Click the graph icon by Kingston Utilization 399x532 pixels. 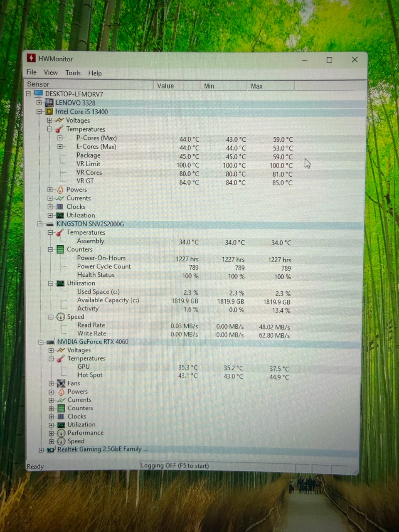click(x=61, y=283)
